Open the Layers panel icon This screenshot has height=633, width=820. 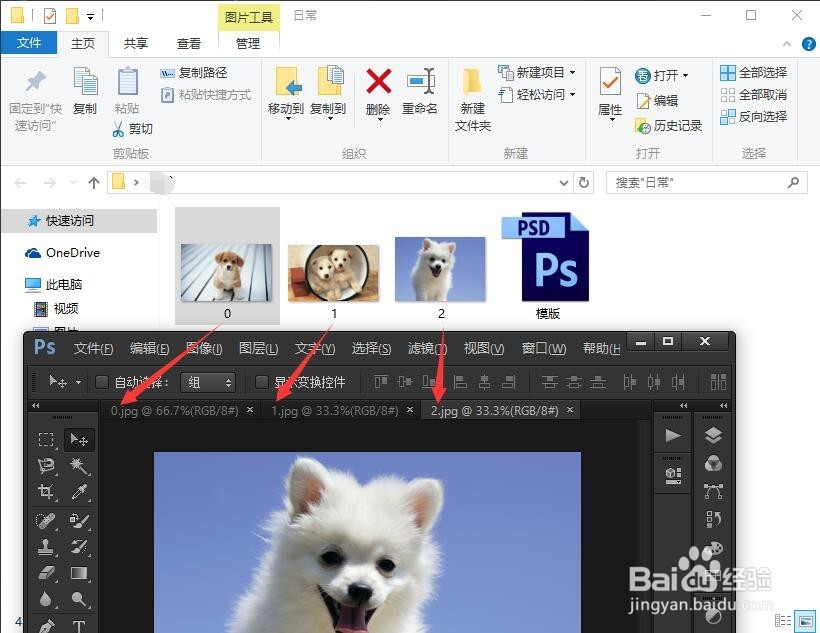tap(713, 435)
